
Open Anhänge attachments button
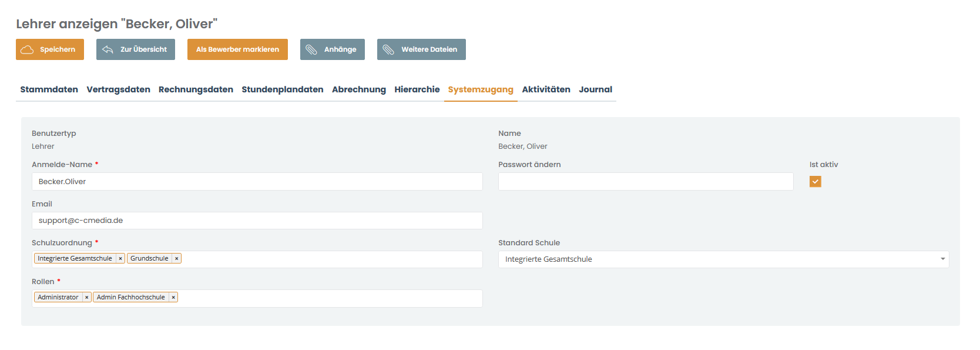pos(333,49)
